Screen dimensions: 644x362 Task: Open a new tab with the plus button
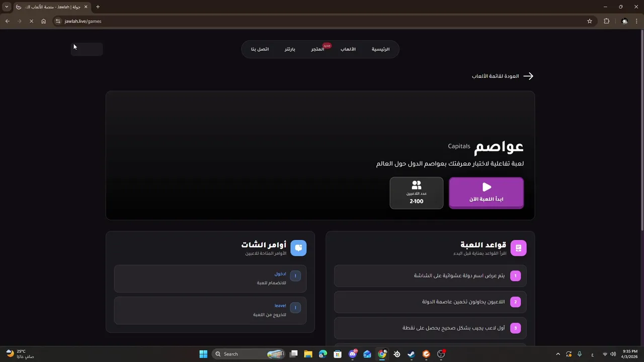[x=98, y=7]
